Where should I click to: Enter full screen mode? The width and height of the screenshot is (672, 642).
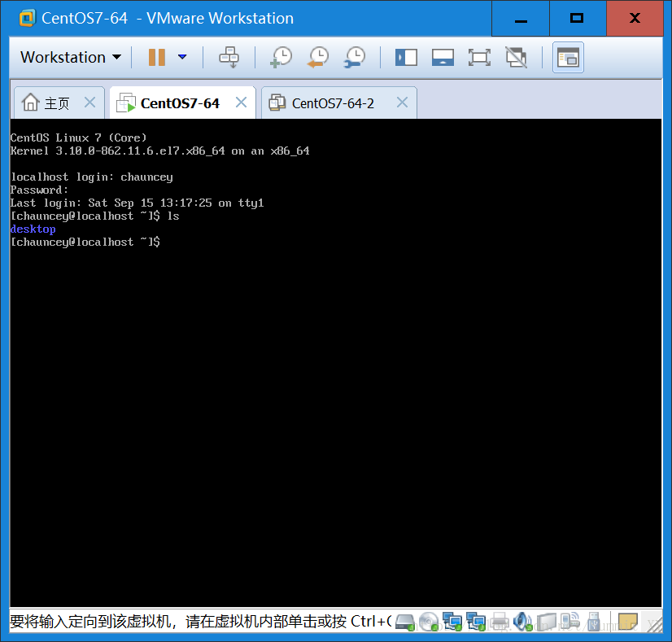[x=479, y=58]
